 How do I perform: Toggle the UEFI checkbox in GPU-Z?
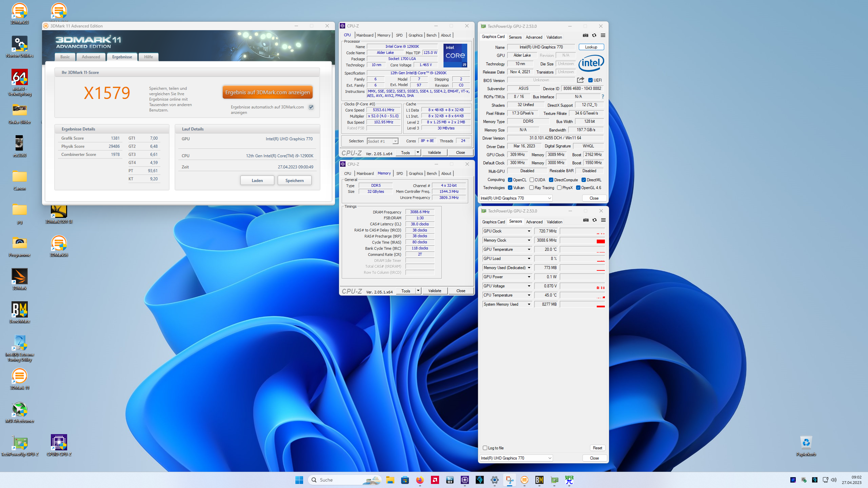click(x=590, y=80)
